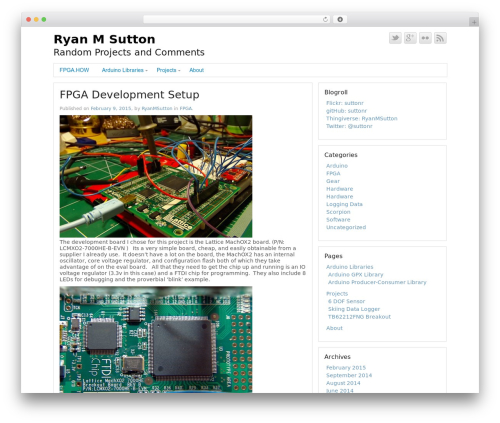Open Arduino GFX Library page

coord(355,274)
